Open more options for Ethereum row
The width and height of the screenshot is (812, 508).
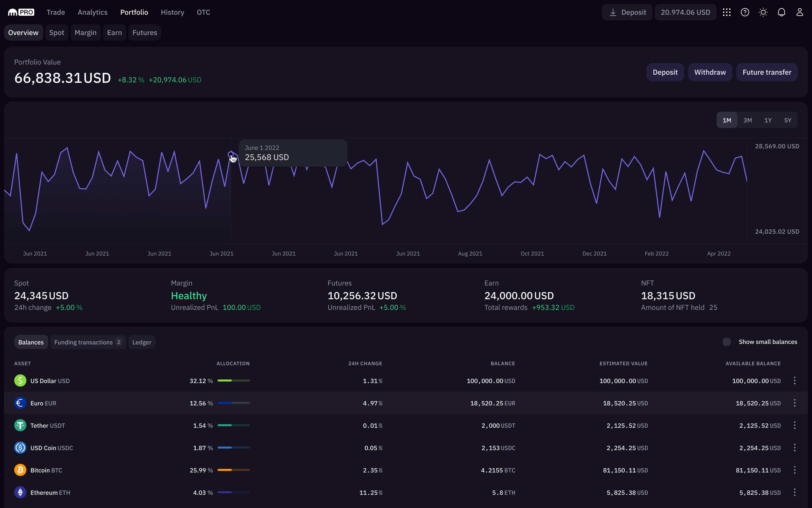point(794,492)
